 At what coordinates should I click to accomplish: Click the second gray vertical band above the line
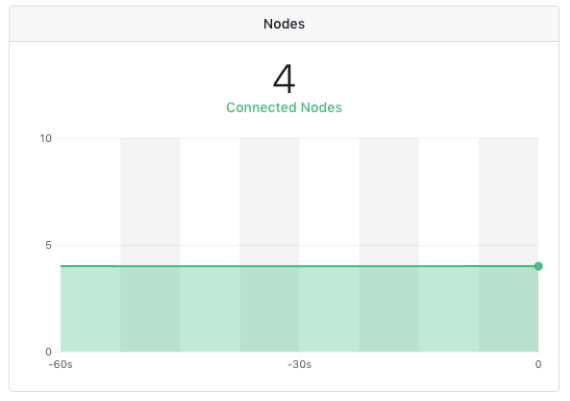tap(269, 201)
